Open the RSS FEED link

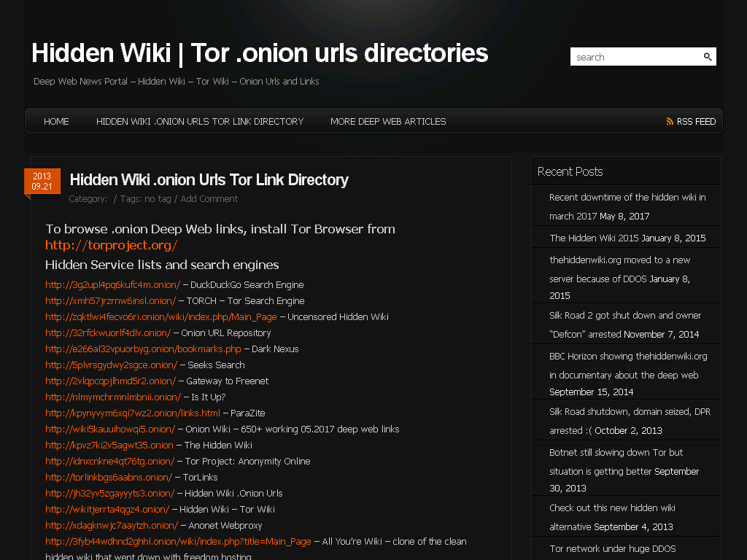point(696,122)
